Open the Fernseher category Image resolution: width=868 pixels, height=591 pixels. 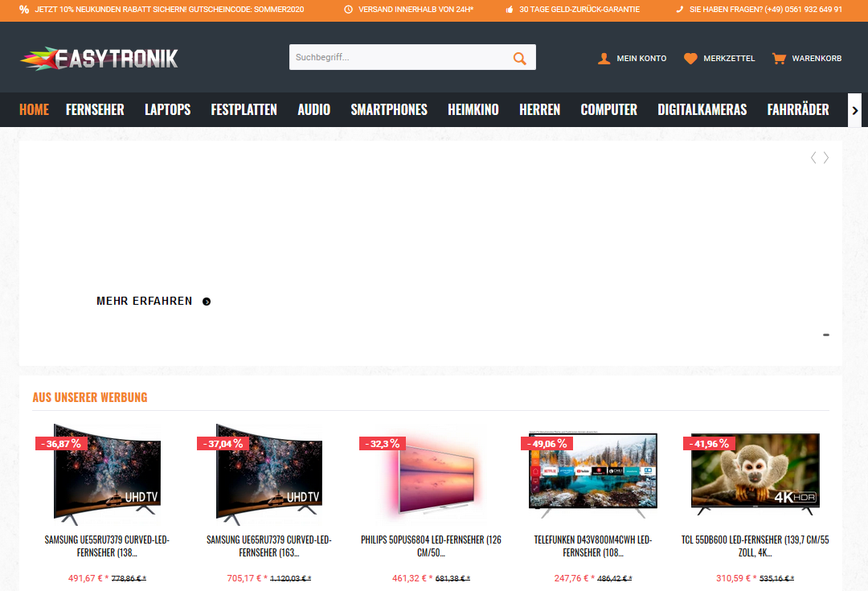pos(95,109)
